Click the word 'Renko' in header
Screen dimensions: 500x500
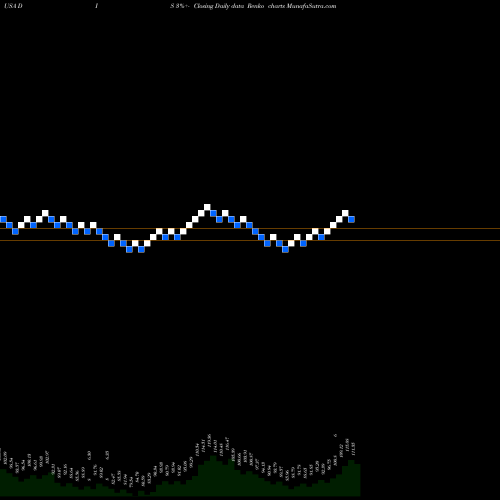click(x=256, y=6)
